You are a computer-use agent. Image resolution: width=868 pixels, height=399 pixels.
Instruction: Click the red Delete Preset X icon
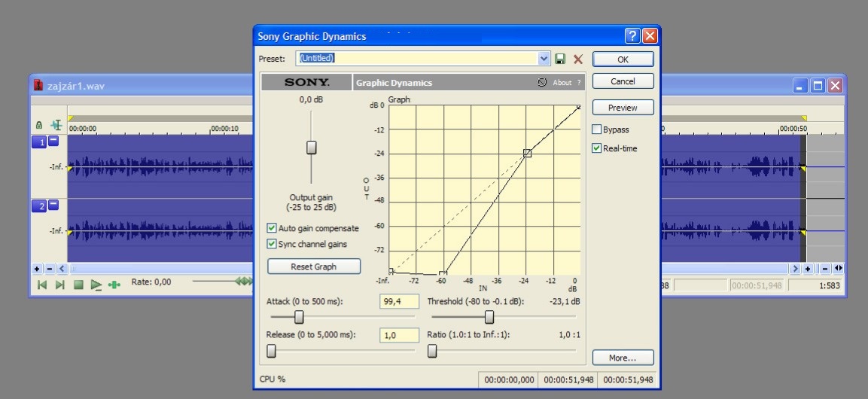(578, 59)
